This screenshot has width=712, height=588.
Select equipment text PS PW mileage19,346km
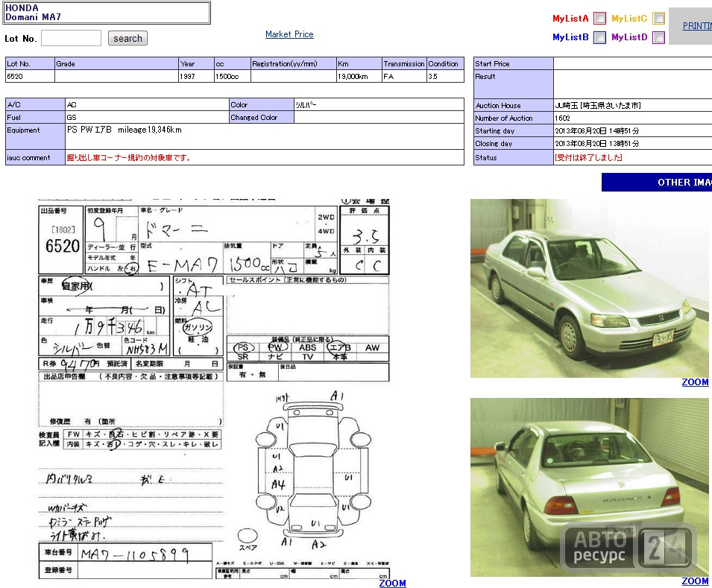[125, 130]
